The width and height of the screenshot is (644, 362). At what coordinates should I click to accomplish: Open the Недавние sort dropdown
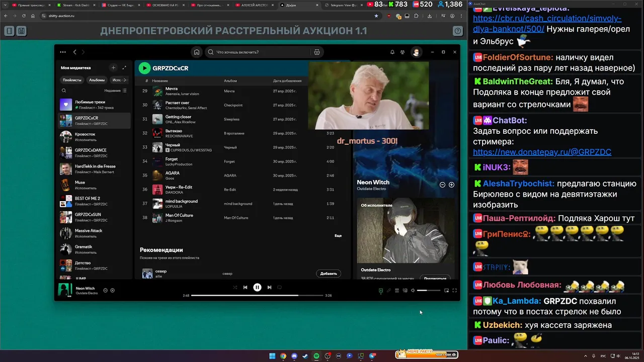click(x=116, y=90)
